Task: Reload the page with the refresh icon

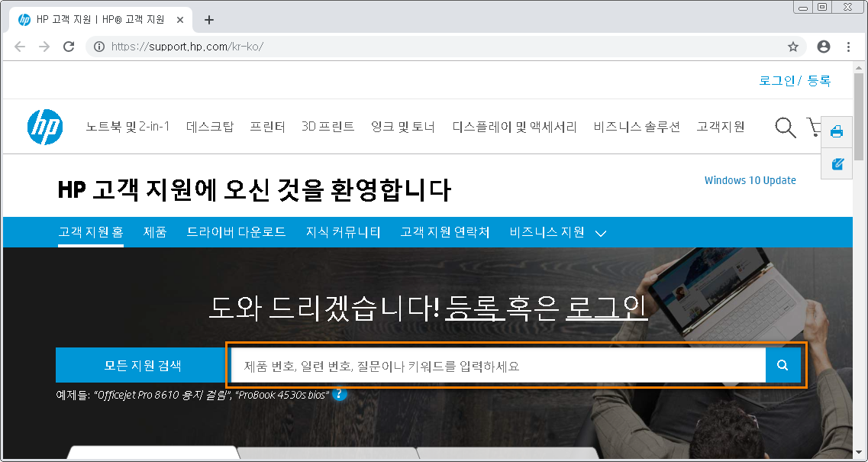Action: coord(69,47)
